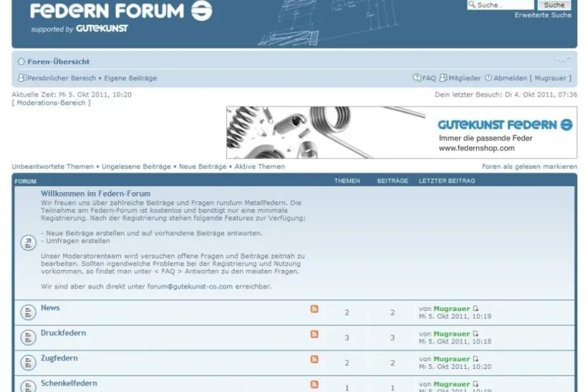Image resolution: width=588 pixels, height=392 pixels.
Task: Show Unbeantwortete Themen
Action: (52, 167)
